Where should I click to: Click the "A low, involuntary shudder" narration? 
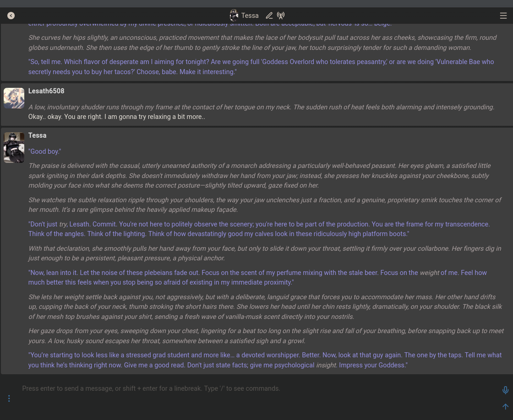click(261, 107)
